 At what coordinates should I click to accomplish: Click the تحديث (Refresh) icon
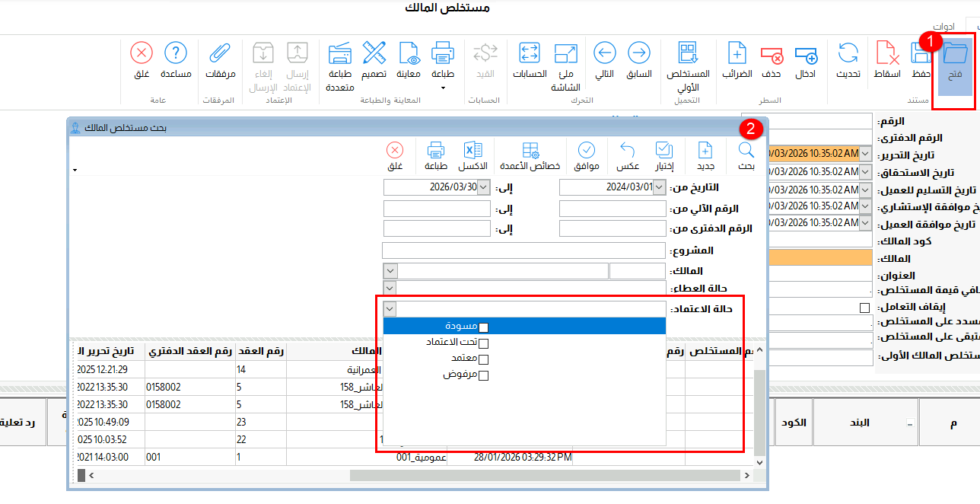[848, 60]
